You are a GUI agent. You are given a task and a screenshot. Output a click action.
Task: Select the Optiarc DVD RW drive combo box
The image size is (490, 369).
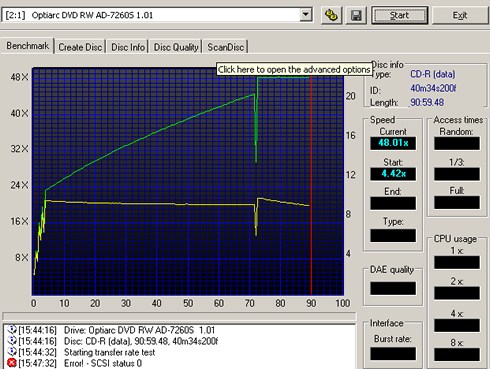pos(157,15)
